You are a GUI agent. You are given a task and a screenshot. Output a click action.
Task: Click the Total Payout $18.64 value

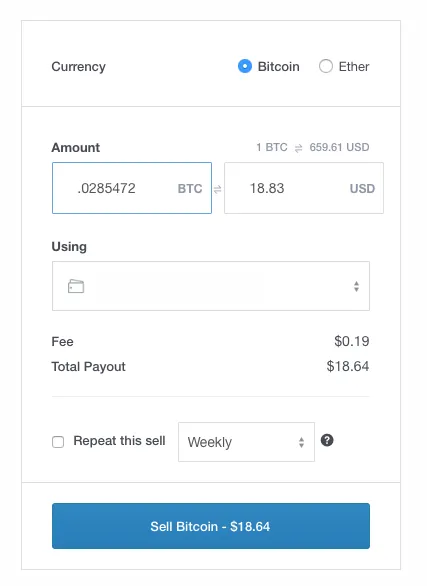point(347,366)
